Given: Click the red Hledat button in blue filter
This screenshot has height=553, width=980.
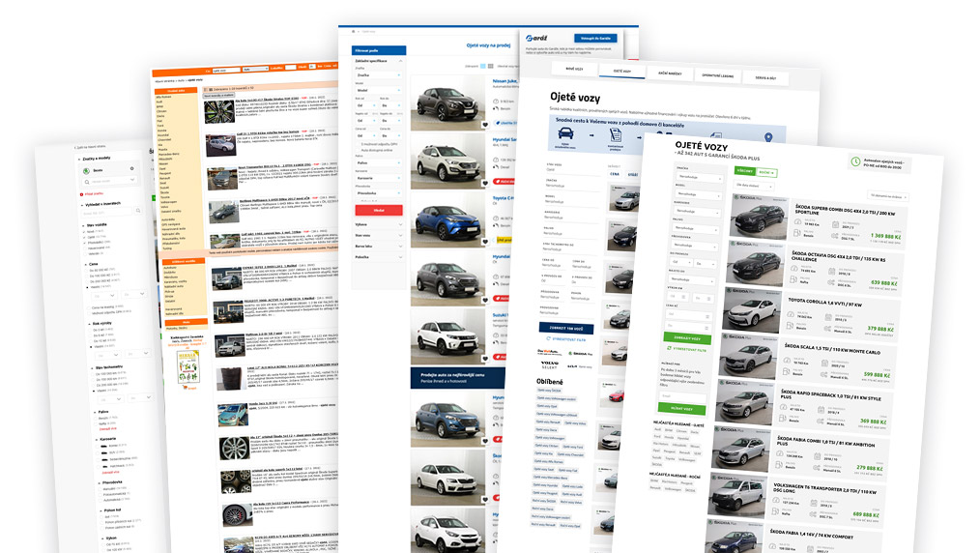Looking at the screenshot, I should (379, 211).
